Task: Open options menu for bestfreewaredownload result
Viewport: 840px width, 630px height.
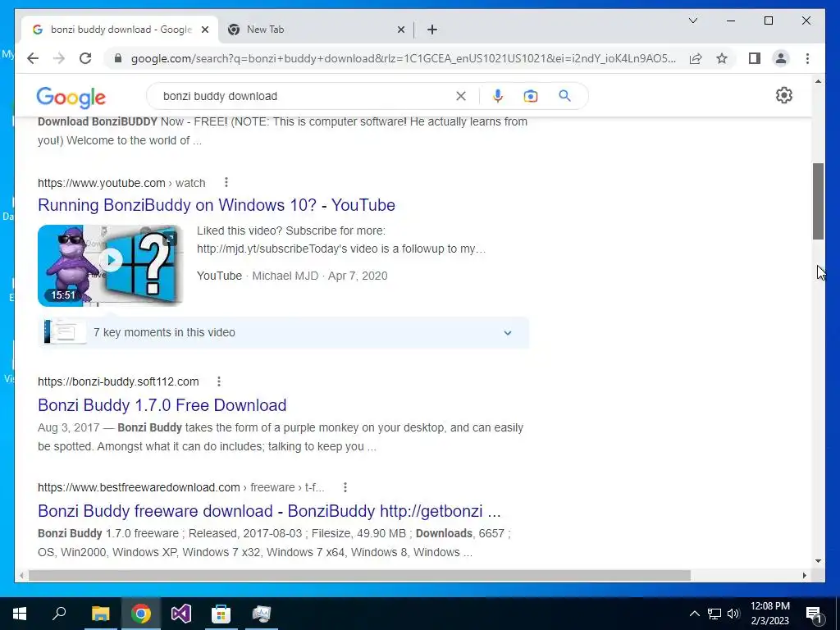Action: point(345,487)
